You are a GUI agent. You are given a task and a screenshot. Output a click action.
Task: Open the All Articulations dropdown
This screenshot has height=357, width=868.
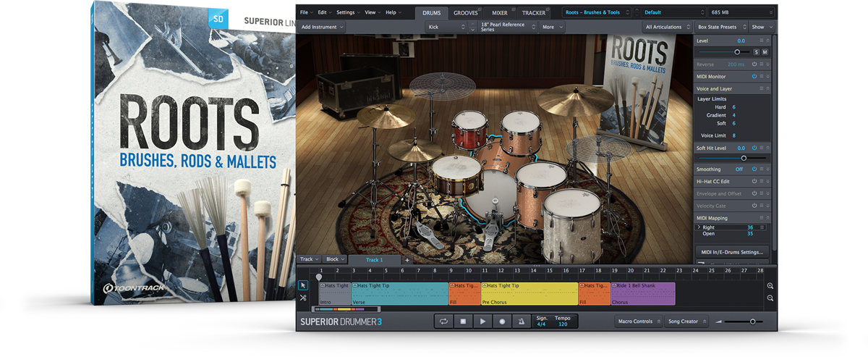pos(666,27)
